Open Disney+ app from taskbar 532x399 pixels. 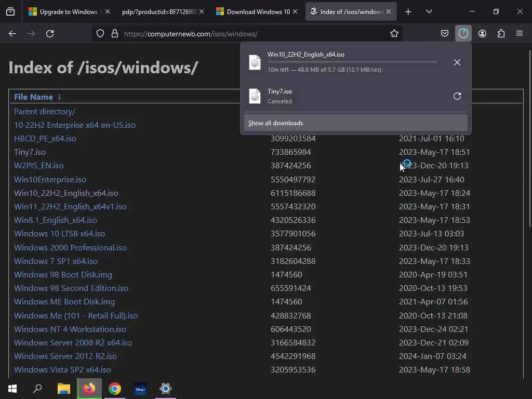click(140, 389)
